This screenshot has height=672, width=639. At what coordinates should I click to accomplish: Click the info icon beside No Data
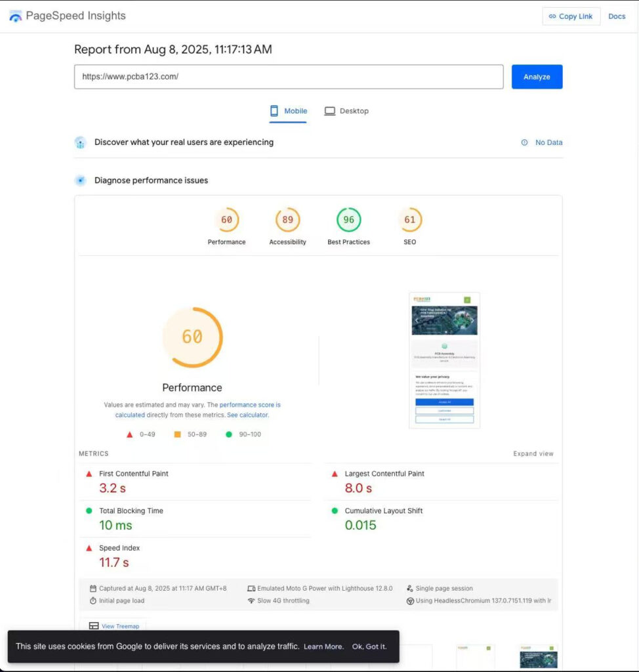coord(524,142)
